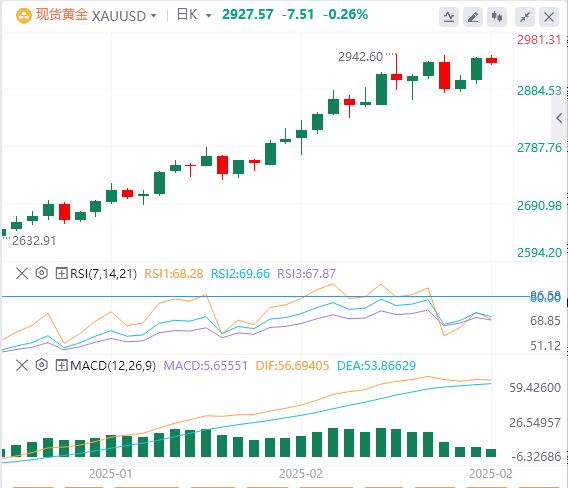The height and width of the screenshot is (488, 568).
Task: Click the RSI(7,14,21) indicator label
Action: 104,274
